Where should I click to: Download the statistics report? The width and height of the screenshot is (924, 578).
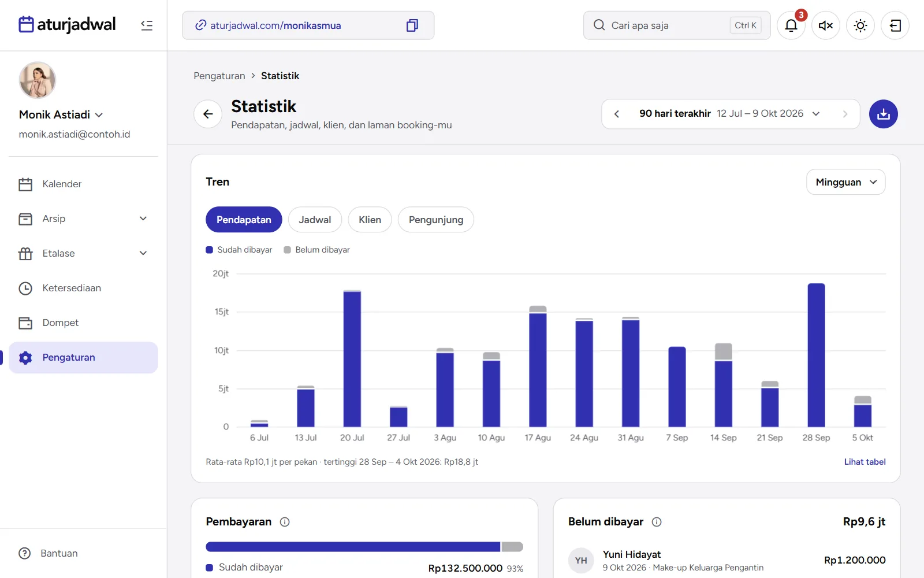coord(884,114)
